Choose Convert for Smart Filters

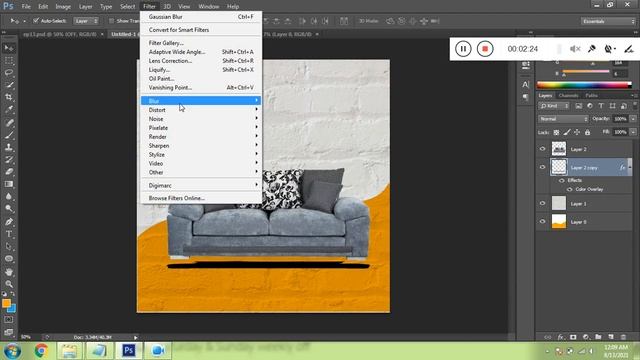point(201,30)
